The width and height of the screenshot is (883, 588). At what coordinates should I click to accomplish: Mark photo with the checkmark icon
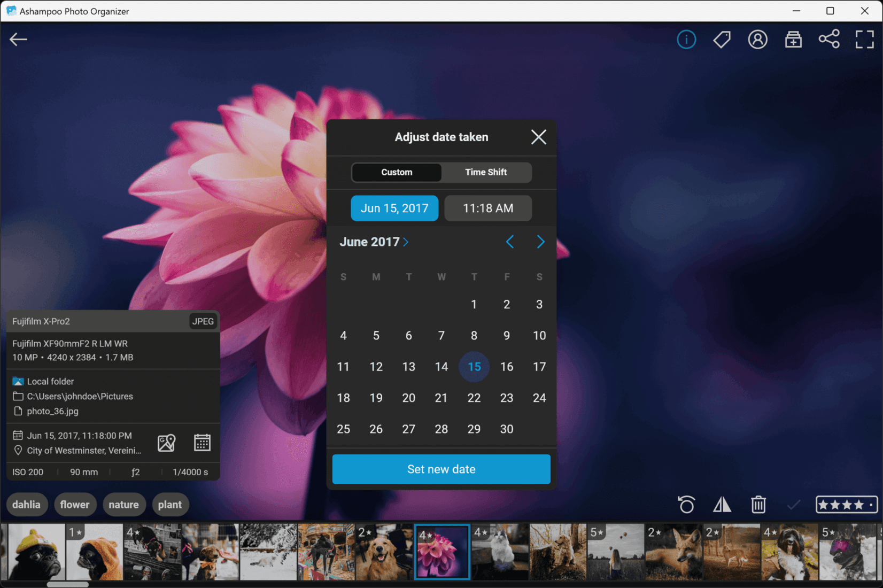coord(794,504)
